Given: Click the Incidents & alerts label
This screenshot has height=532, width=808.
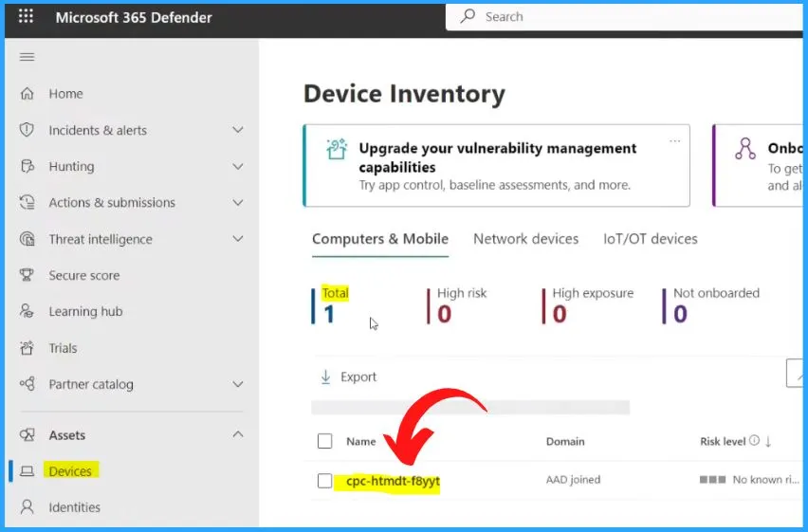Looking at the screenshot, I should click(x=98, y=130).
